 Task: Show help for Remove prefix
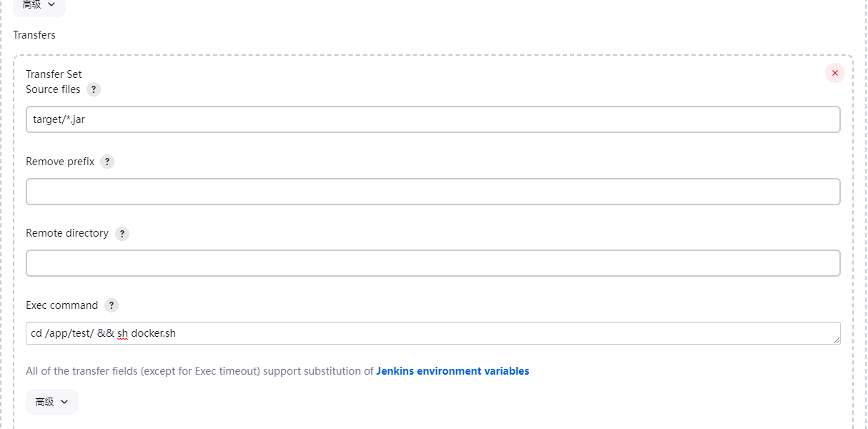tap(107, 162)
